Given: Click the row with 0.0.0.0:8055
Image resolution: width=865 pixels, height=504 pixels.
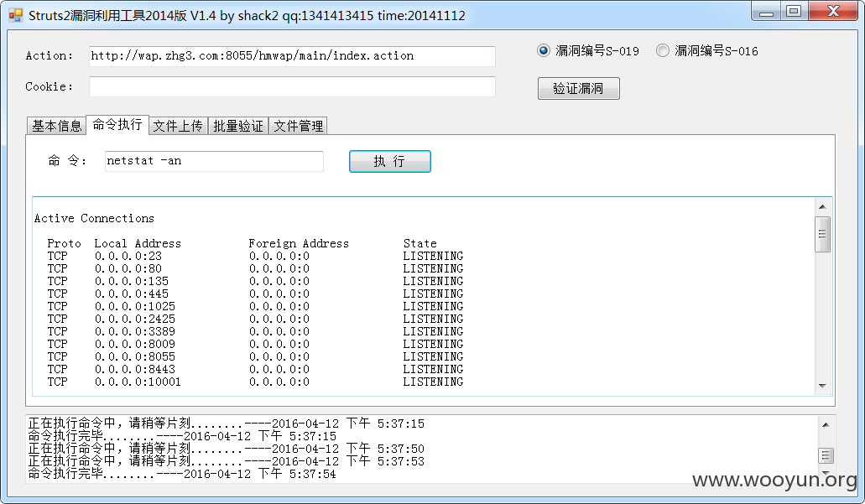Looking at the screenshot, I should [255, 356].
